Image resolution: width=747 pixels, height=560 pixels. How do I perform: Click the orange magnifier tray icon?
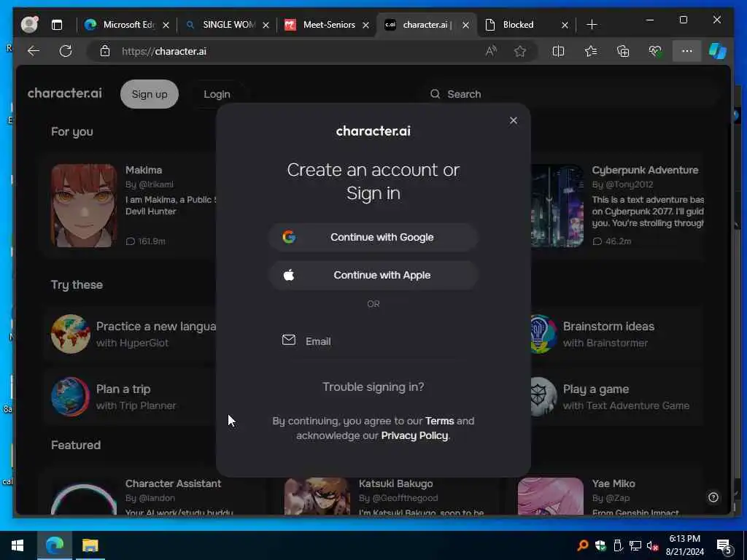click(x=583, y=545)
